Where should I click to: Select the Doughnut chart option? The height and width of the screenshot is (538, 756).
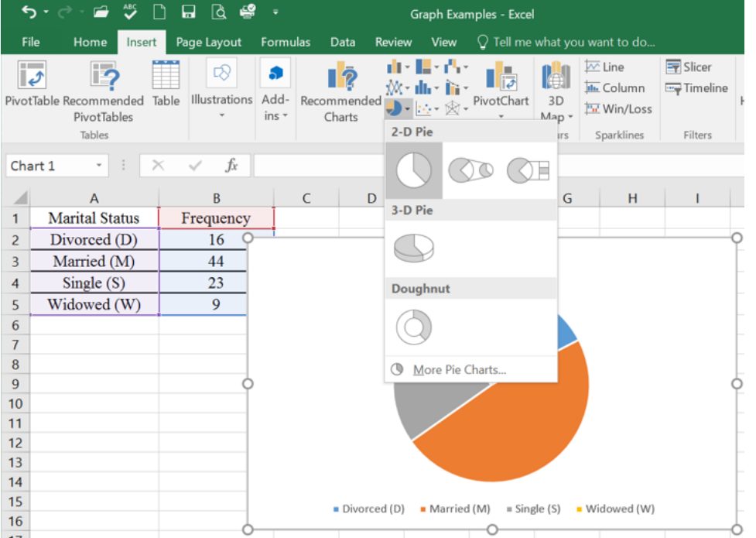pos(414,327)
